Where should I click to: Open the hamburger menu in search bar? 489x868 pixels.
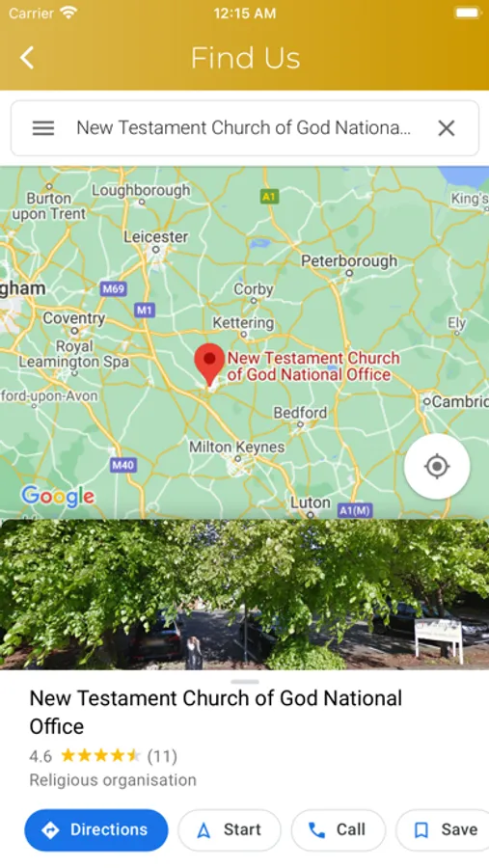pyautogui.click(x=43, y=128)
